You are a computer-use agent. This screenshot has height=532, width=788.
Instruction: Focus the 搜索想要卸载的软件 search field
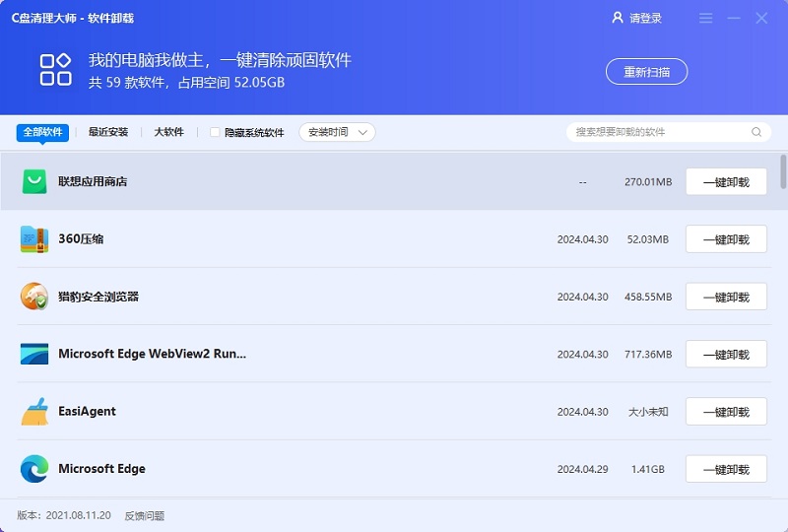tap(669, 132)
